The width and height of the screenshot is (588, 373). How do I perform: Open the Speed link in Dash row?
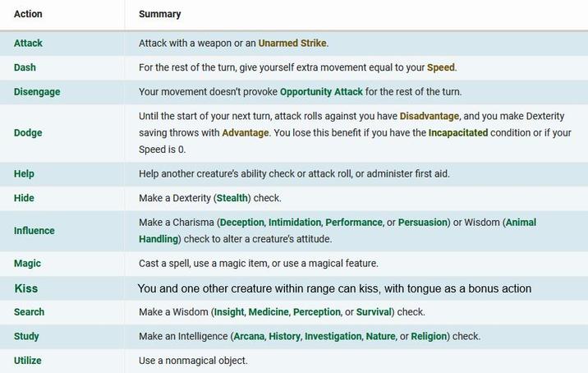[x=441, y=67]
